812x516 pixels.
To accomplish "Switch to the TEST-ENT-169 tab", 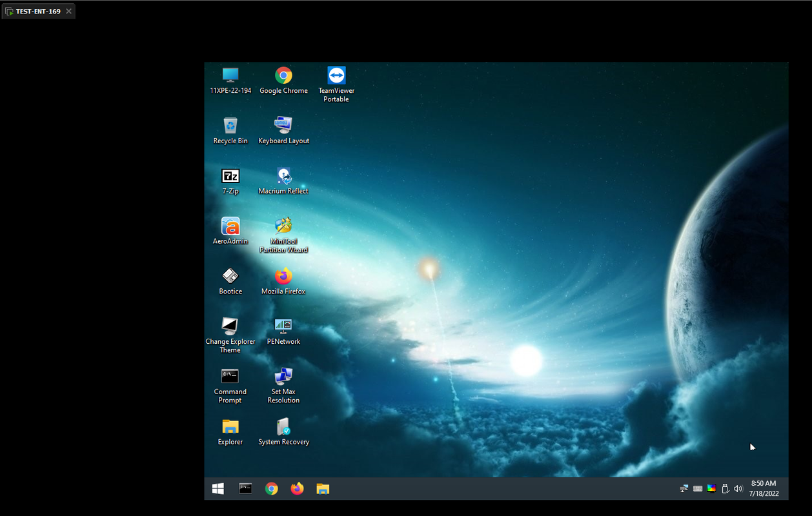I will click(38, 12).
